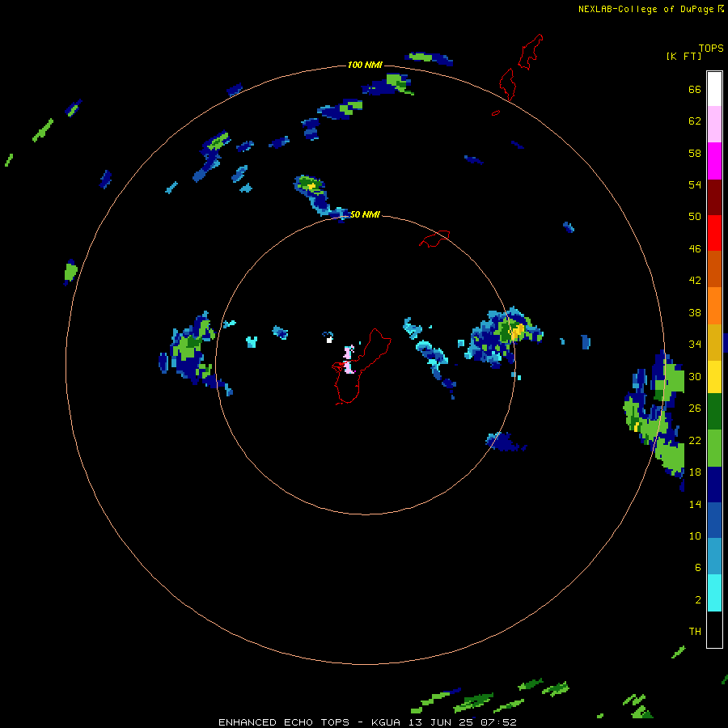Select the cyan legend swatch
The image size is (728, 728).
[x=714, y=593]
